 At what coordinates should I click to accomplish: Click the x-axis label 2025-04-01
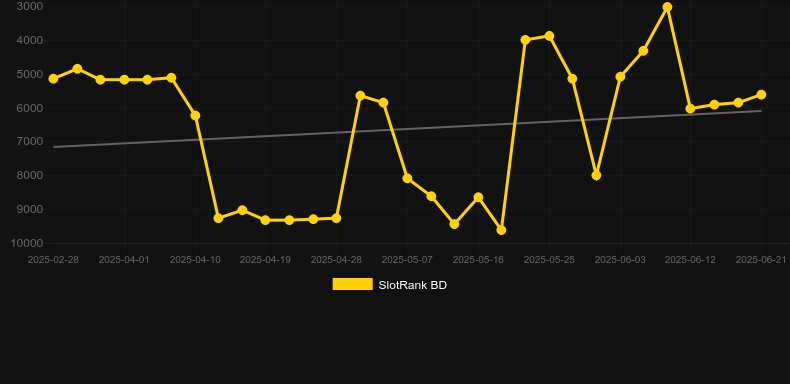pos(124,260)
